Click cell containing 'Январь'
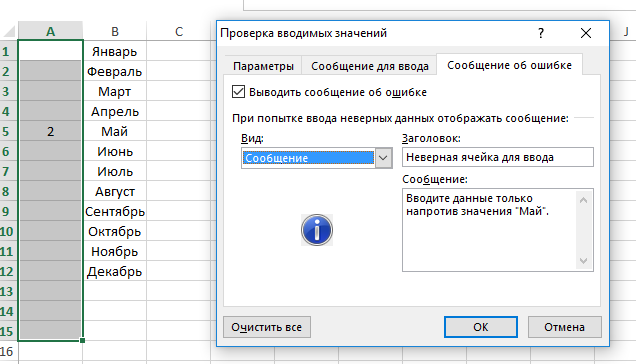Image resolution: width=636 pixels, height=364 pixels. (x=115, y=52)
